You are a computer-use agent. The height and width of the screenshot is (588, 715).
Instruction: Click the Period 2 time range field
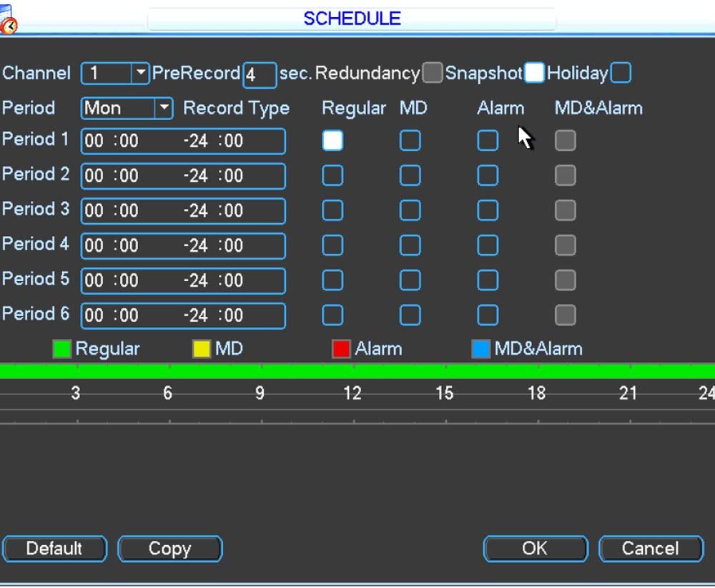(x=183, y=176)
